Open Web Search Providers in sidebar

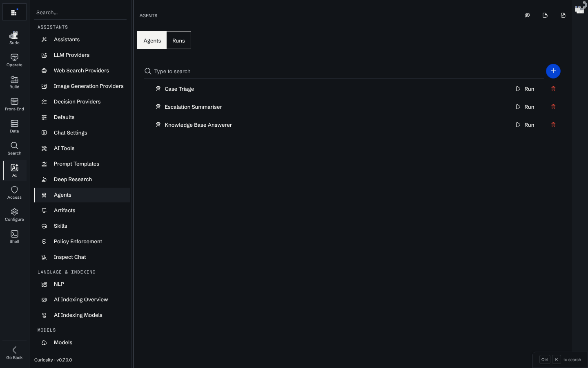[82, 71]
